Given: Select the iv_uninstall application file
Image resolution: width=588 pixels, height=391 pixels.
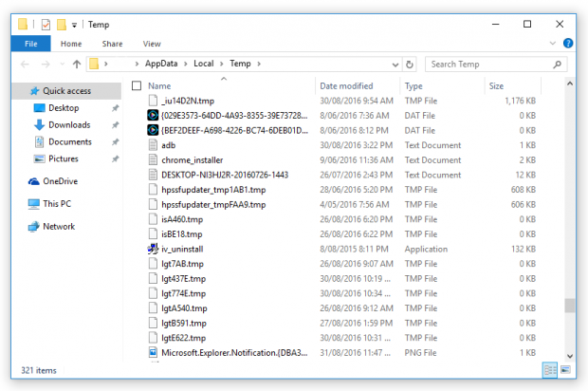Looking at the screenshot, I should [183, 249].
